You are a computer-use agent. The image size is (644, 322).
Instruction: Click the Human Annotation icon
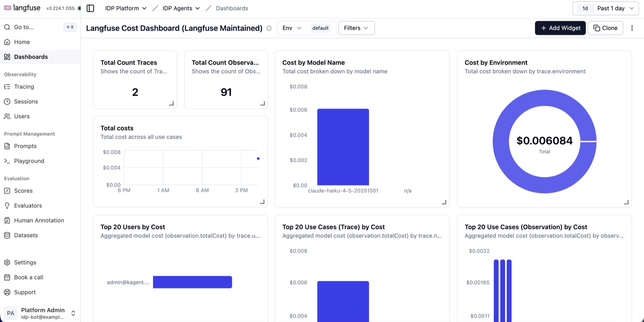[7, 220]
